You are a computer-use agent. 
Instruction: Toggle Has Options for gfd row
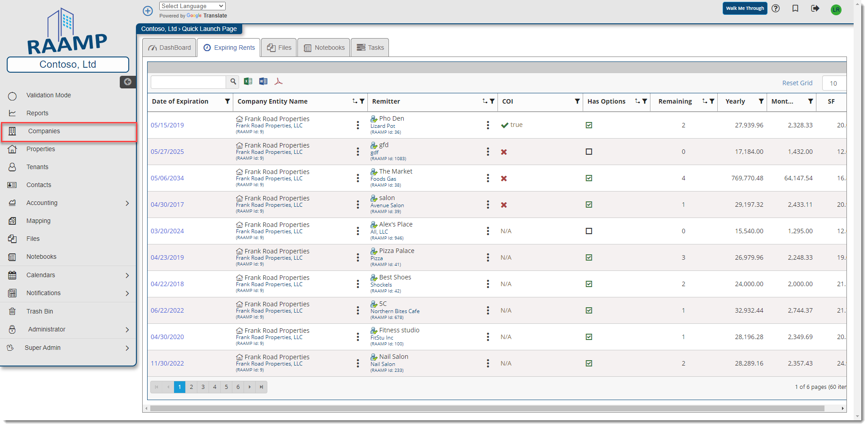[x=589, y=152]
